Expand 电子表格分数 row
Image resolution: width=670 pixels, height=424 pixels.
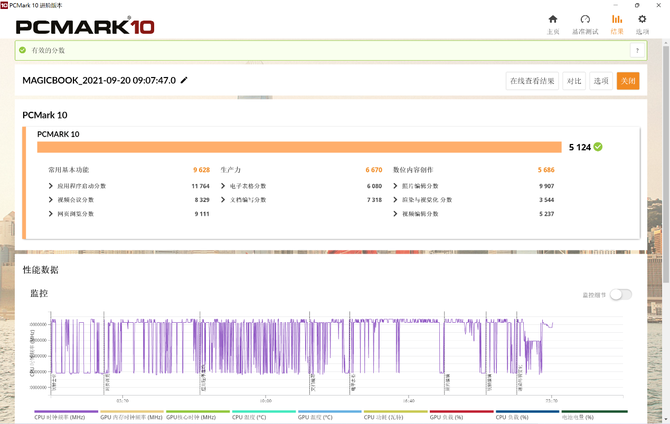point(222,186)
